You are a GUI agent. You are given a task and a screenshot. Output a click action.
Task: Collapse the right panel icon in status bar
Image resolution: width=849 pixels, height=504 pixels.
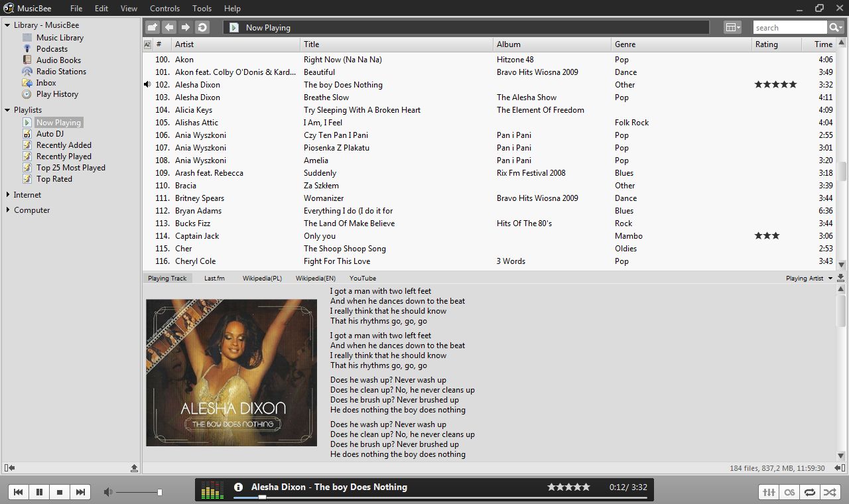tap(840, 468)
